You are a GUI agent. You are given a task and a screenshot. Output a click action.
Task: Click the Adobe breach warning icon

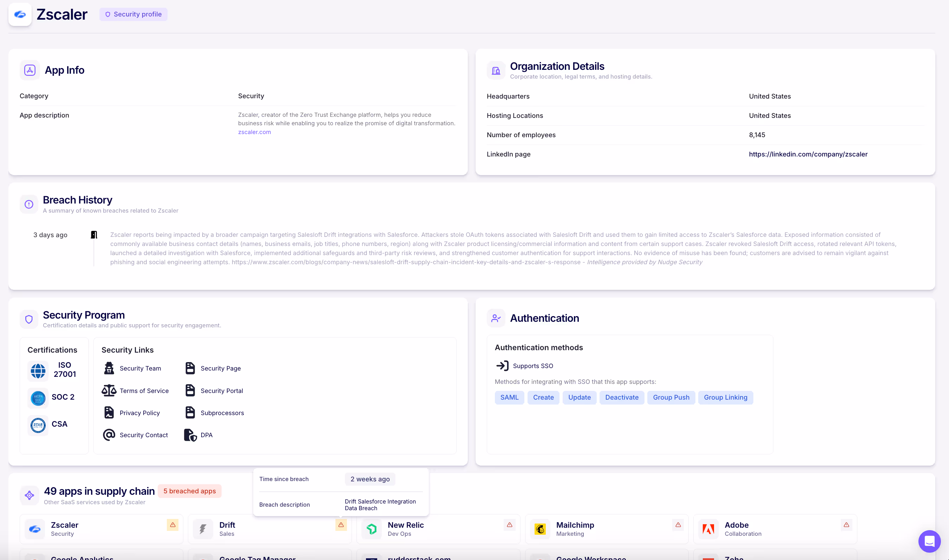coord(846,525)
